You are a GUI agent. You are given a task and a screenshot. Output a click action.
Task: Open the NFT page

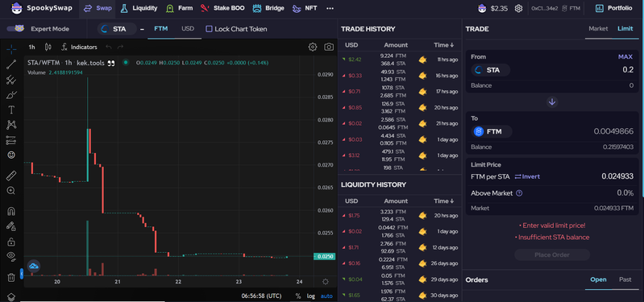coord(305,8)
